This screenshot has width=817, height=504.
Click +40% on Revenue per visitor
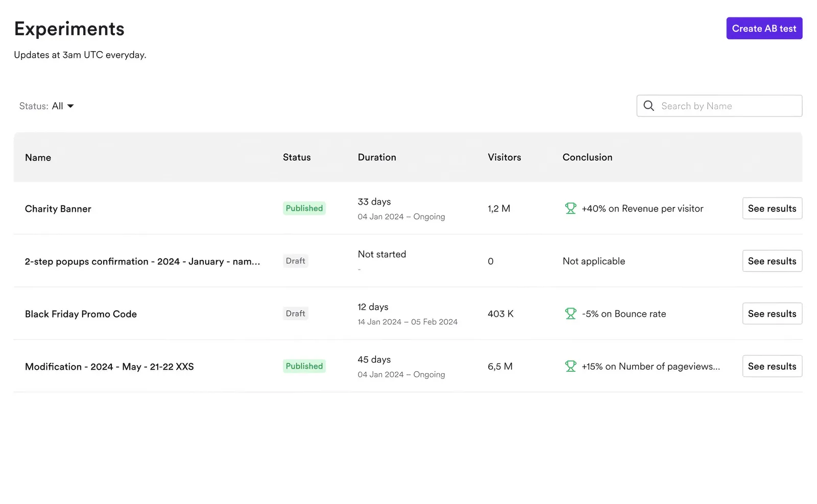click(642, 208)
